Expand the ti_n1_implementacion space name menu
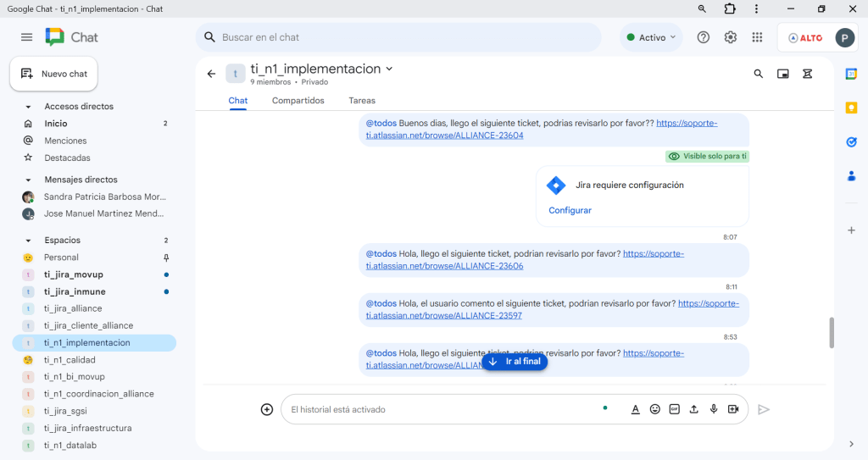This screenshot has width=868, height=460. click(389, 69)
